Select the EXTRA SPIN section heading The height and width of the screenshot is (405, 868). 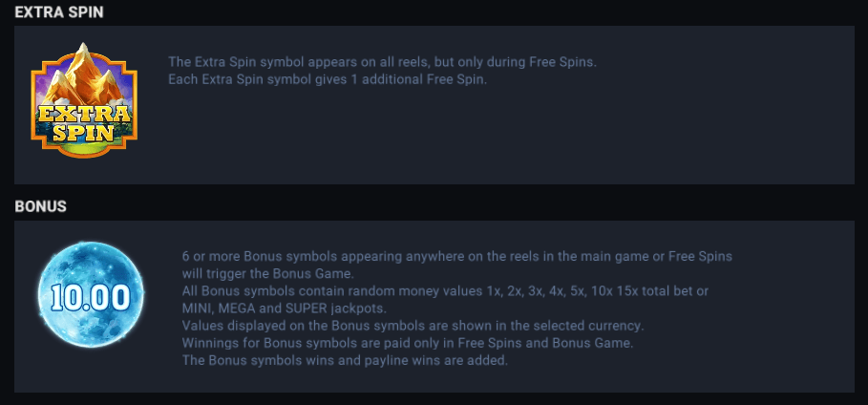pos(59,12)
